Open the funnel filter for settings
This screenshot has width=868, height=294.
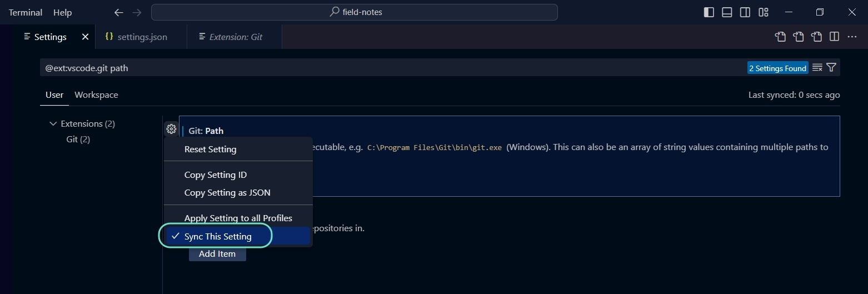point(831,68)
